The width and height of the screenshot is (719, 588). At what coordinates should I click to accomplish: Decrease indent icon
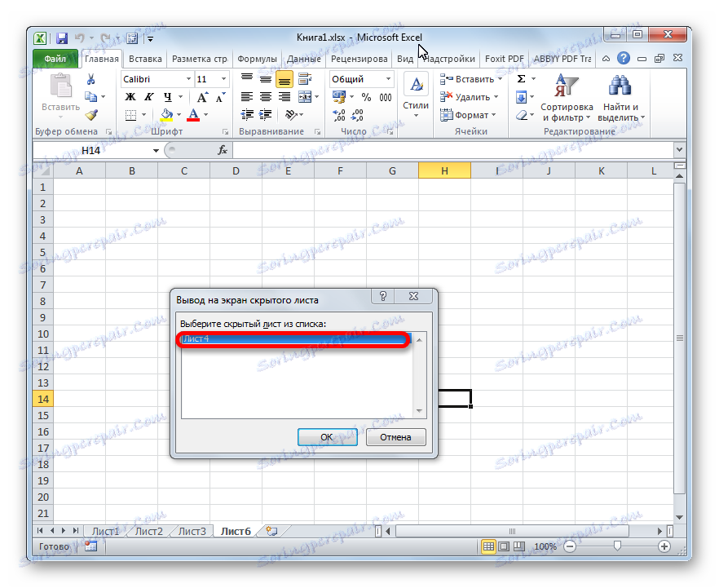coord(247,115)
